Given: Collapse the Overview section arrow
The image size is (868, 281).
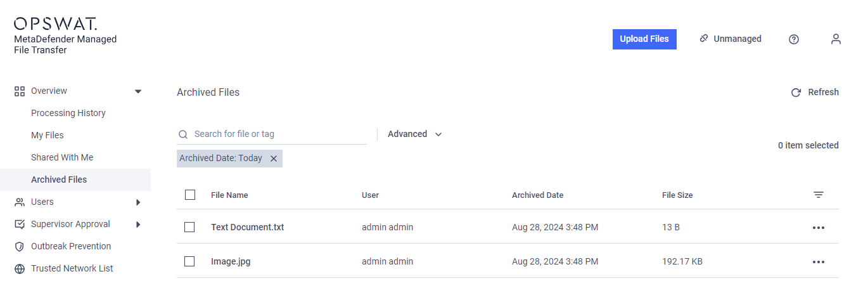Looking at the screenshot, I should 138,91.
